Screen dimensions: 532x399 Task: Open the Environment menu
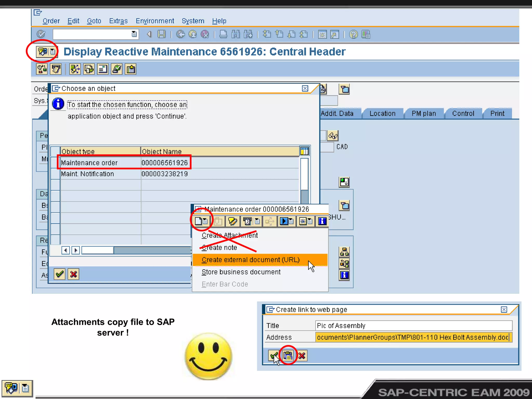[x=155, y=21]
